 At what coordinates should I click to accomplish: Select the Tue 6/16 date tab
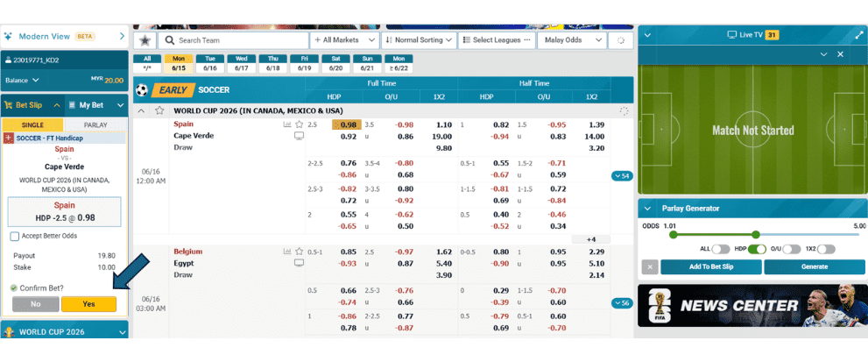[x=210, y=64]
